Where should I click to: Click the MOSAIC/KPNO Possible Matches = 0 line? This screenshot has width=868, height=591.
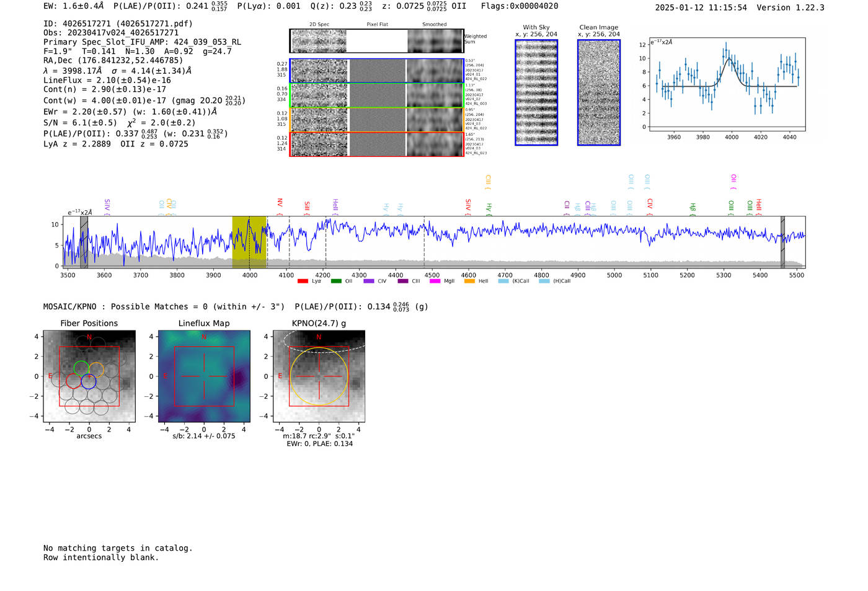click(164, 306)
